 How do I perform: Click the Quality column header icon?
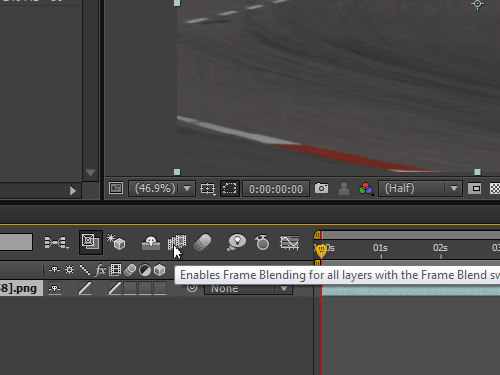coord(85,270)
